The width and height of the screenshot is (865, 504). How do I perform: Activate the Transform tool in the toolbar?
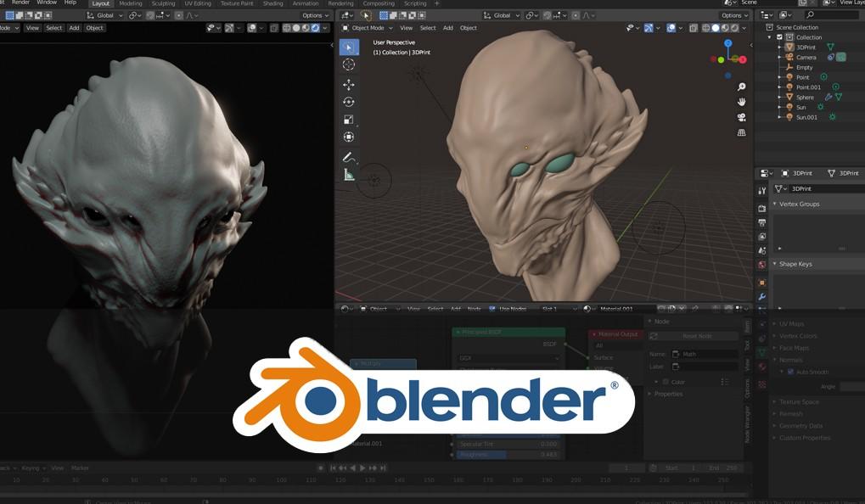coord(349,137)
